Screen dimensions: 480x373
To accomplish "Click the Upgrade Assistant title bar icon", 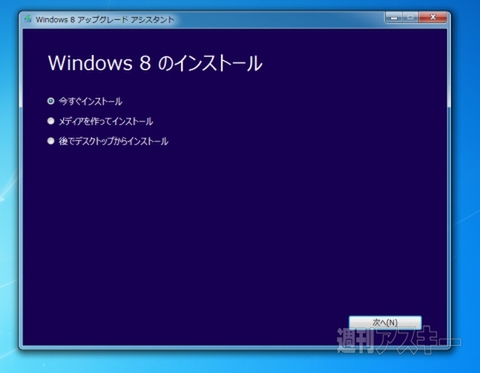I will [x=28, y=19].
